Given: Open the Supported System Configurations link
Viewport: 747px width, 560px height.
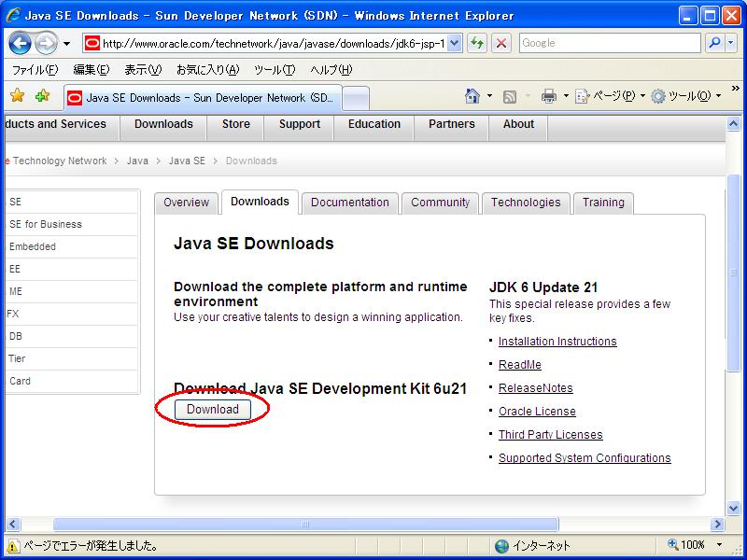Looking at the screenshot, I should click(585, 458).
